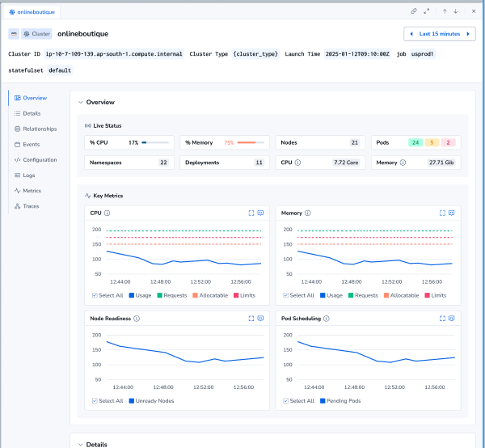Toggle Usage series in the CPU chart
Viewport: 485px width, 448px height.
pyautogui.click(x=140, y=295)
